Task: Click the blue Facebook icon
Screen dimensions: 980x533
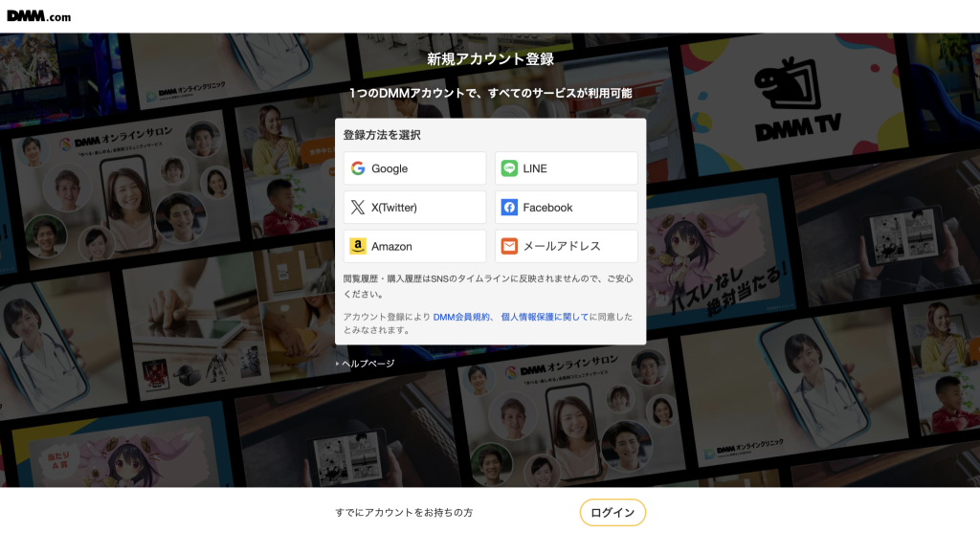Action: (x=509, y=208)
